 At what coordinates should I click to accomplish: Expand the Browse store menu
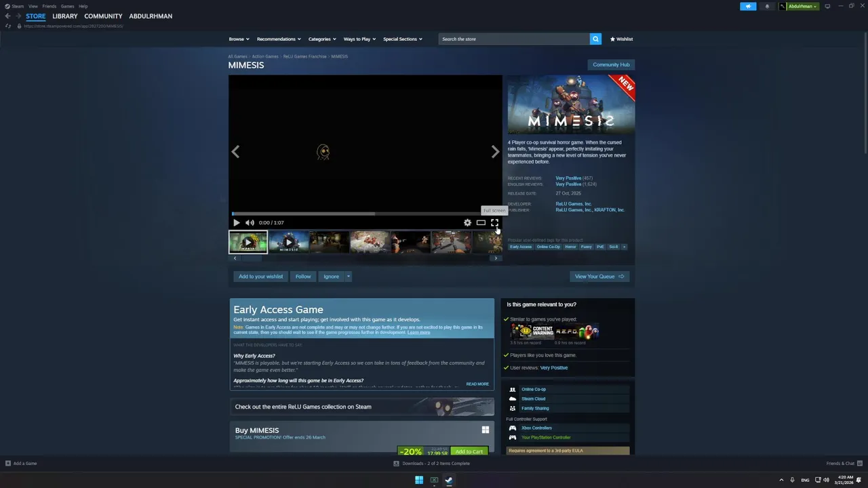[x=239, y=39]
